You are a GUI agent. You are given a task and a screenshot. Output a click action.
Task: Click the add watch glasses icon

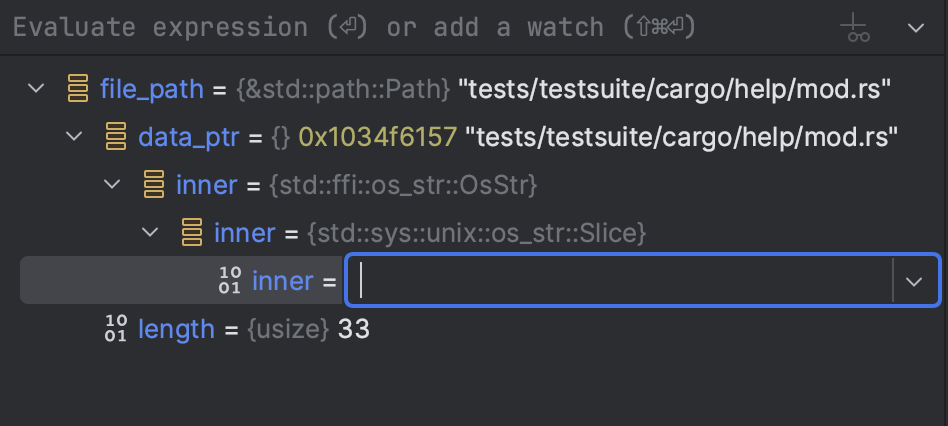(855, 28)
